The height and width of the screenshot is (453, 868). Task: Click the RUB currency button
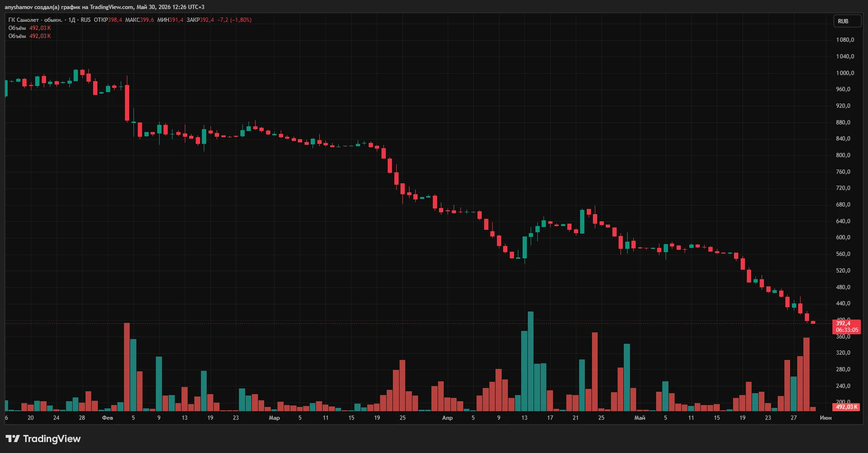coord(848,21)
